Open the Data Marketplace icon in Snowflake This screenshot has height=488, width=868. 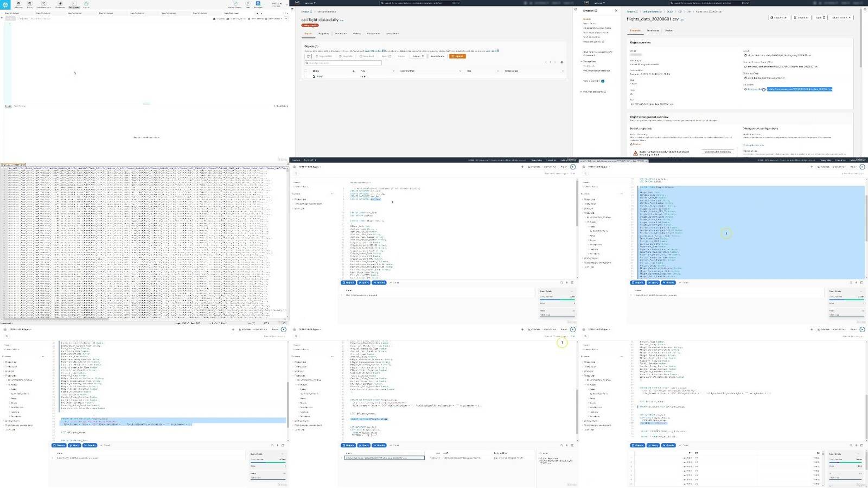pyautogui.click(x=44, y=5)
